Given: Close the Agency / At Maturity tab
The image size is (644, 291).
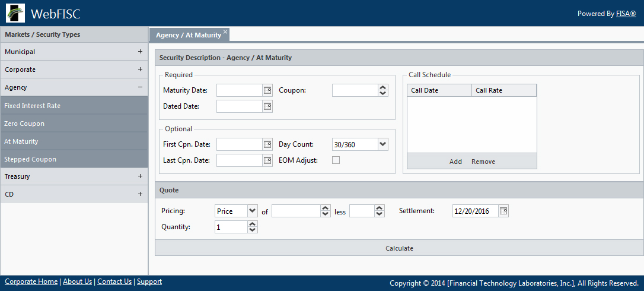Looking at the screenshot, I should pyautogui.click(x=225, y=31).
